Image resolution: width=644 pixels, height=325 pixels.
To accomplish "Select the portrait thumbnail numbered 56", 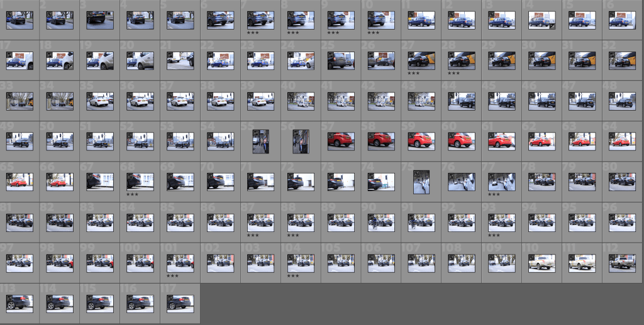I will click(x=301, y=141).
